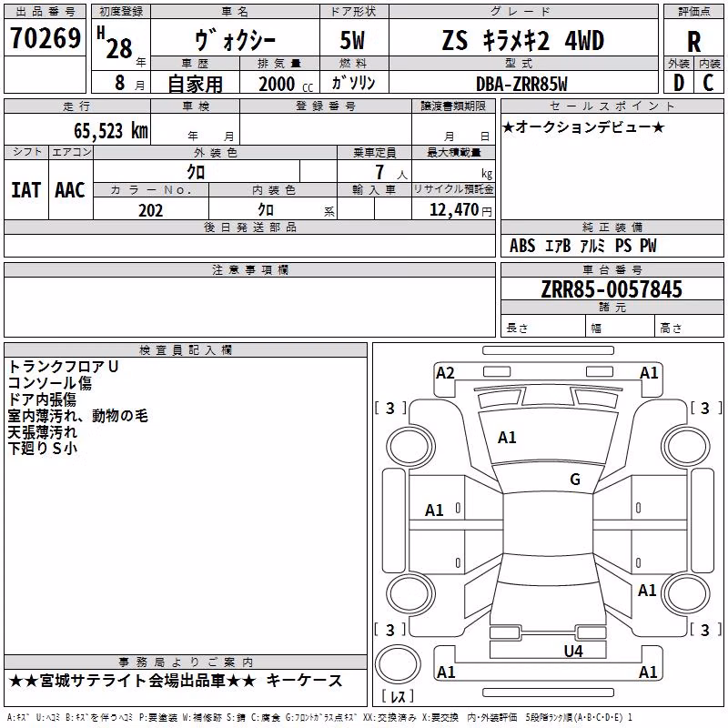Click the chassis number ZRR85-0057845
Screen dimensions: 728x728
(612, 289)
